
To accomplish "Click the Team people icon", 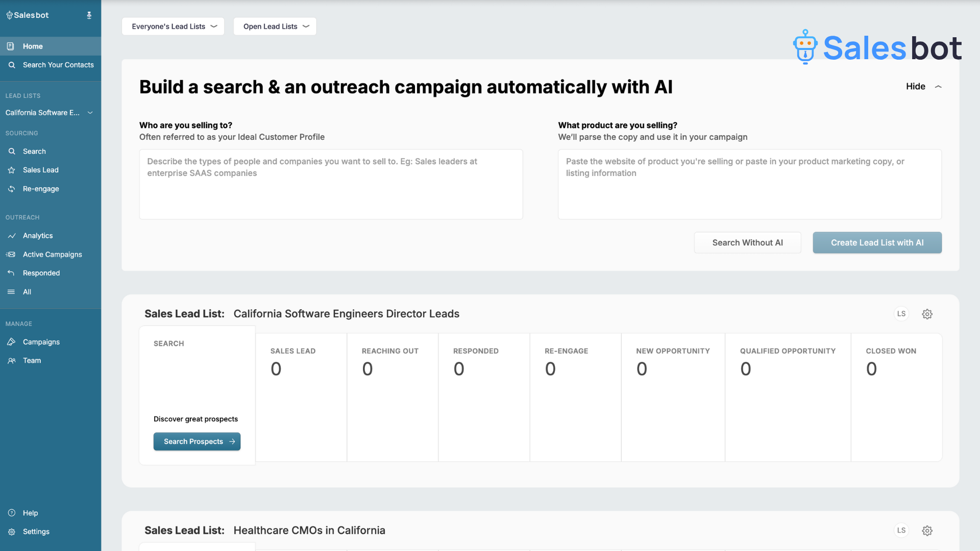I will [11, 361].
